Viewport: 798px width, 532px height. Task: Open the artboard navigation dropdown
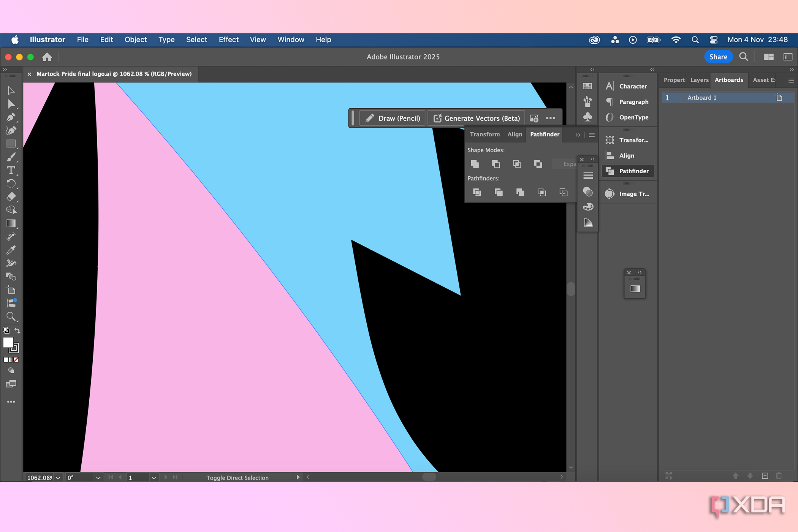[154, 478]
